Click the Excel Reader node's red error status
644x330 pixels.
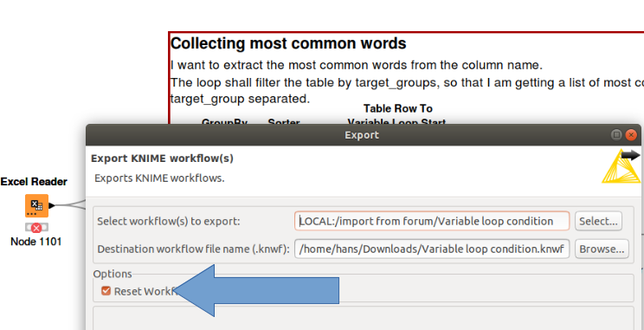pos(36,227)
